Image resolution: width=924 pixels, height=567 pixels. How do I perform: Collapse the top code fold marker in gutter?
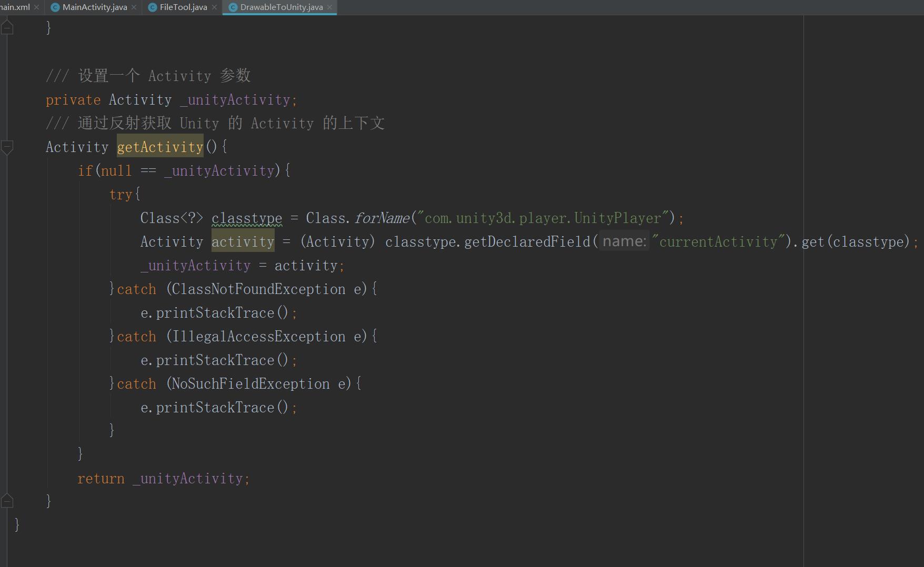(7, 26)
